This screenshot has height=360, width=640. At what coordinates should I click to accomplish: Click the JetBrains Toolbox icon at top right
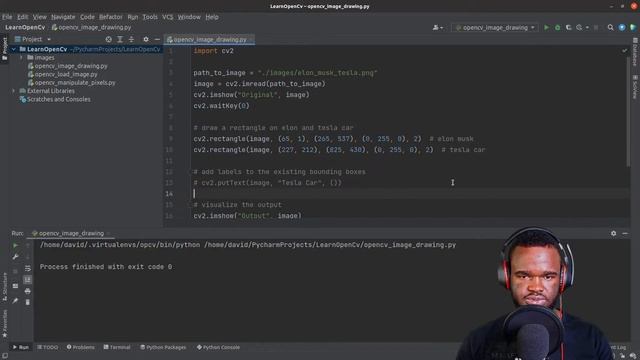tap(633, 27)
